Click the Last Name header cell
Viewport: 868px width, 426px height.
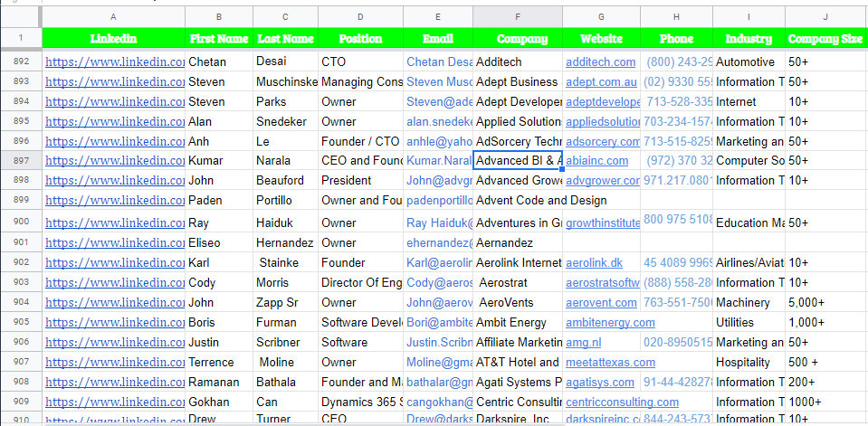click(x=286, y=38)
